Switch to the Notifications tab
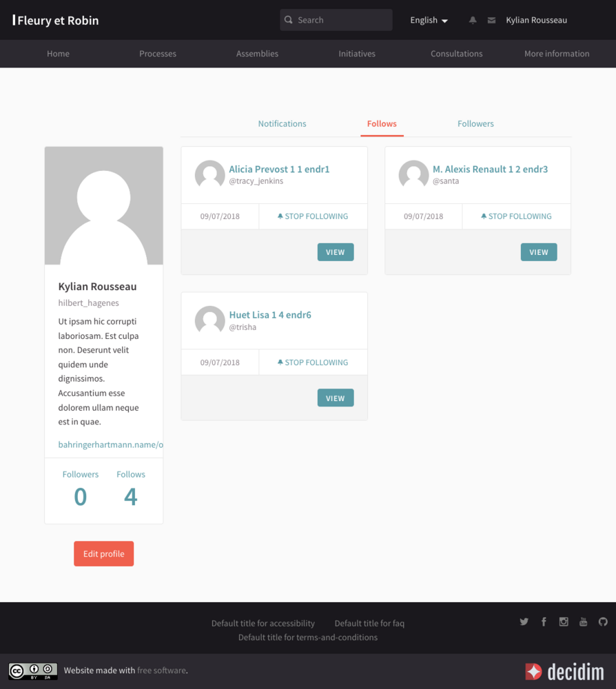 click(x=282, y=124)
